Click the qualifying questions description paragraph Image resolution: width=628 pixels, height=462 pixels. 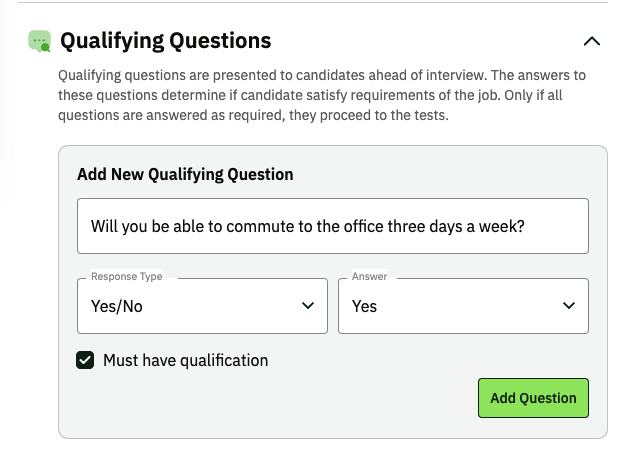320,95
